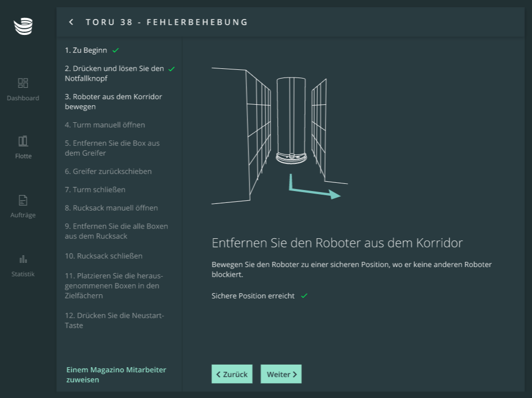Open the Aufträge document icon
Screen dimensions: 532x398
(x=23, y=200)
